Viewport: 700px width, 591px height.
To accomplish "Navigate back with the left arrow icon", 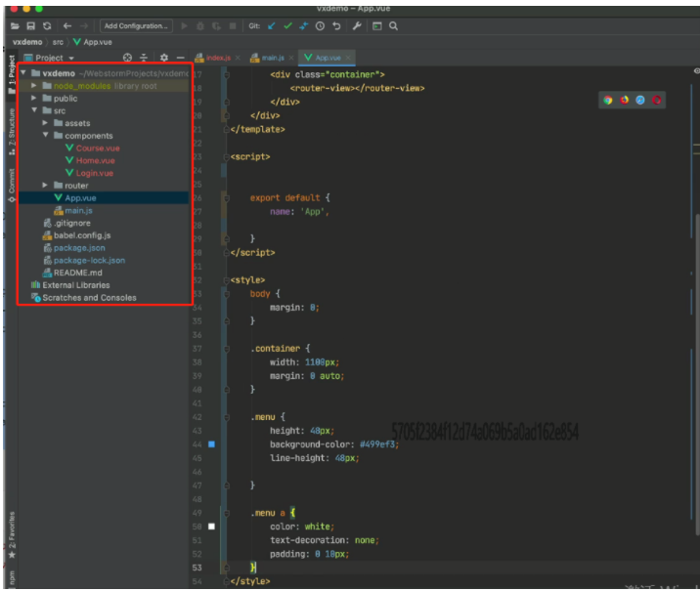I will (x=66, y=25).
